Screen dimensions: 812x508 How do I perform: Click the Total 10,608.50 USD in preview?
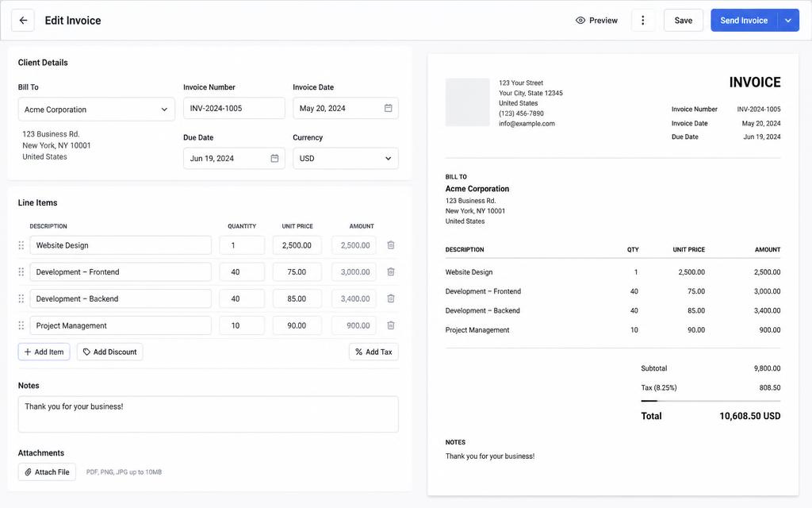(750, 416)
